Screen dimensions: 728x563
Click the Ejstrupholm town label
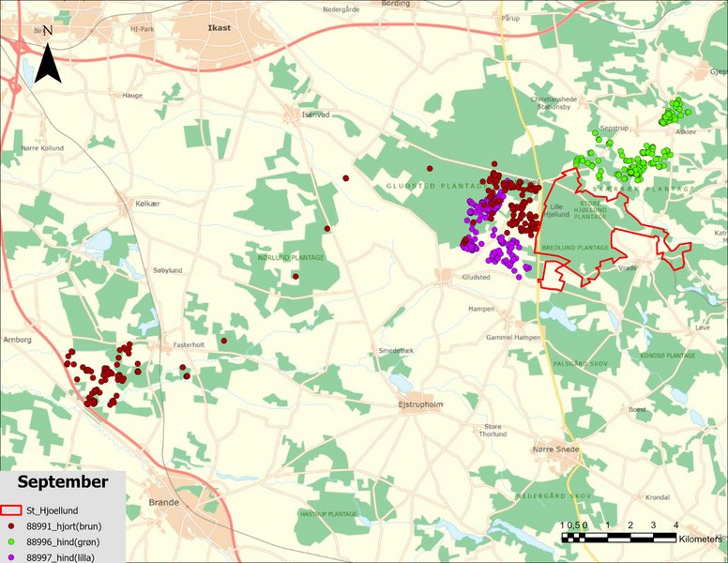click(x=422, y=406)
